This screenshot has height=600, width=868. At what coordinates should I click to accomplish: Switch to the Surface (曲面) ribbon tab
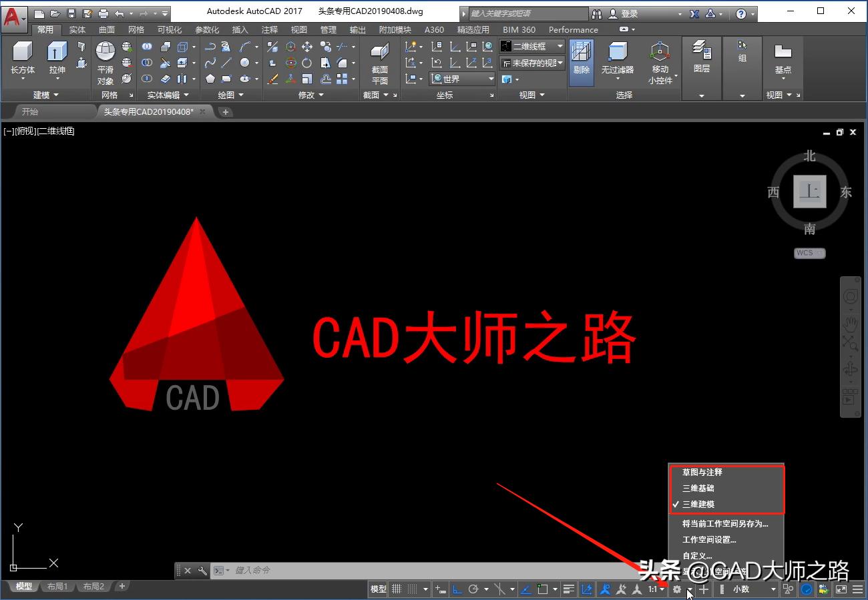pos(107,29)
